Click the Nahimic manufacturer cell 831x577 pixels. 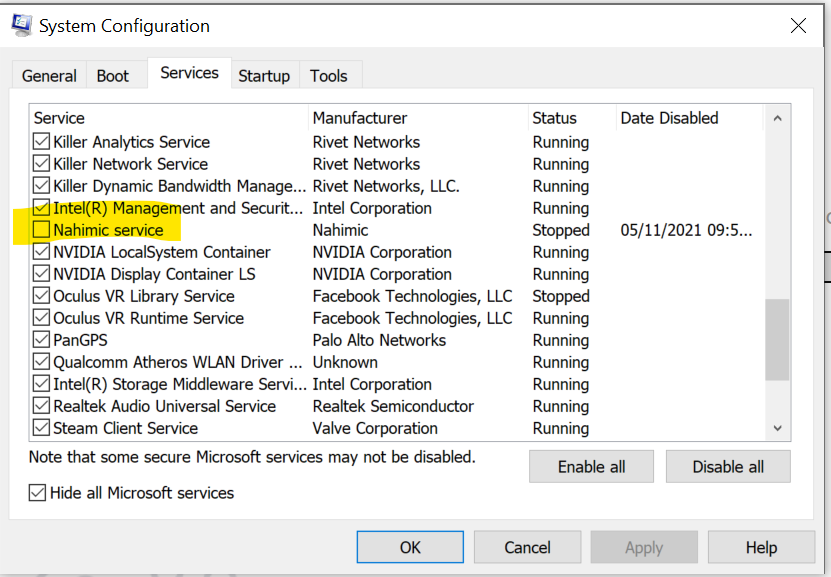click(x=340, y=230)
